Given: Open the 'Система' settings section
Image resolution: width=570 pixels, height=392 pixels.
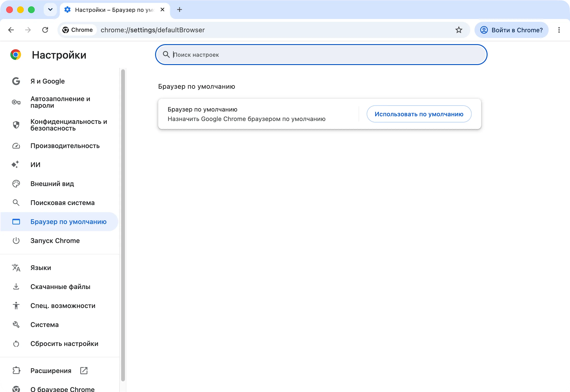Looking at the screenshot, I should [x=59, y=325].
